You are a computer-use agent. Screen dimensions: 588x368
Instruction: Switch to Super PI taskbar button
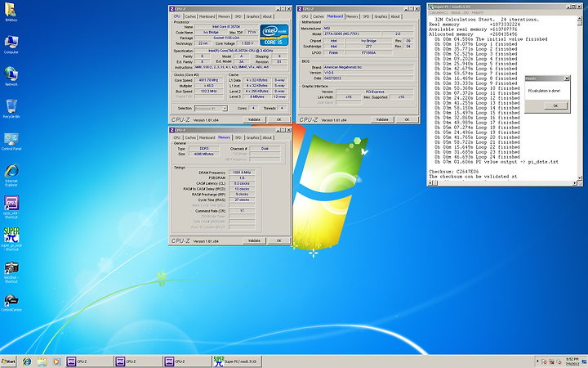pyautogui.click(x=238, y=361)
